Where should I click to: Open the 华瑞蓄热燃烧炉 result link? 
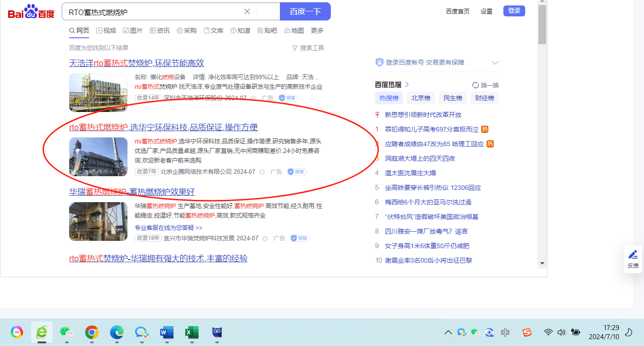click(132, 192)
